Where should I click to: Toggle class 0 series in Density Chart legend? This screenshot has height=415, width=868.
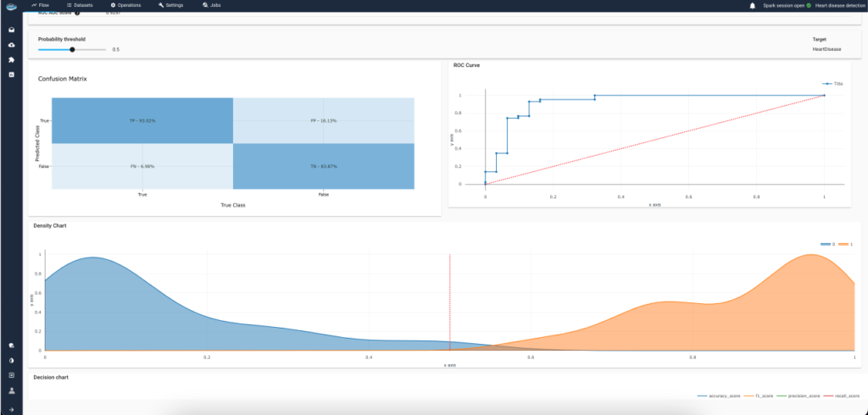(827, 244)
